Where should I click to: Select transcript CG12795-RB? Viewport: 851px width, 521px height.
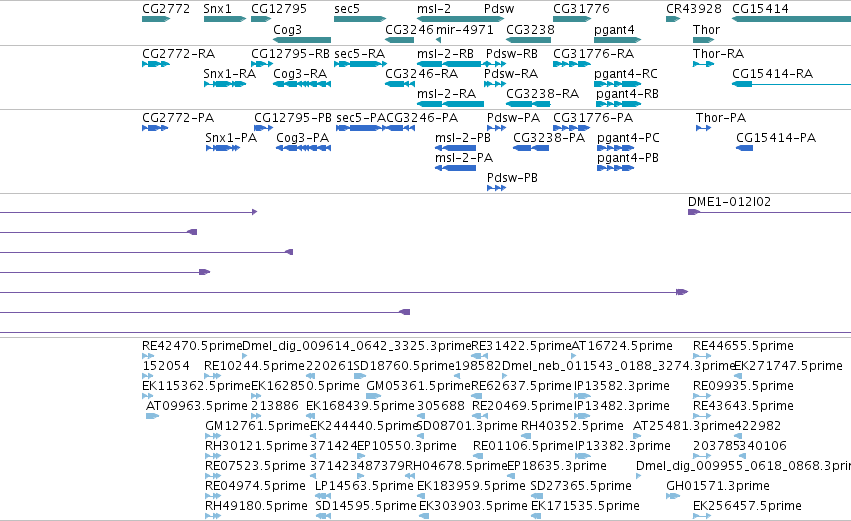[262, 64]
